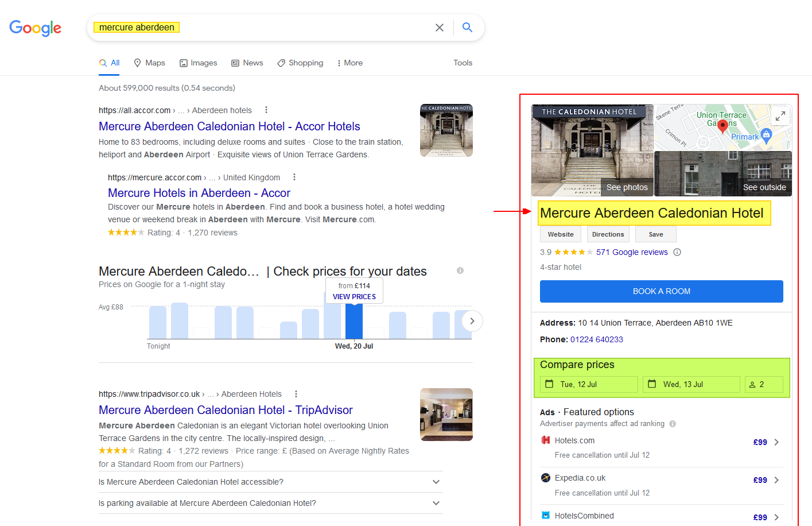Open three-dot menu for mercure.accor.com result
Screen dimensions: 812x526
tap(294, 177)
